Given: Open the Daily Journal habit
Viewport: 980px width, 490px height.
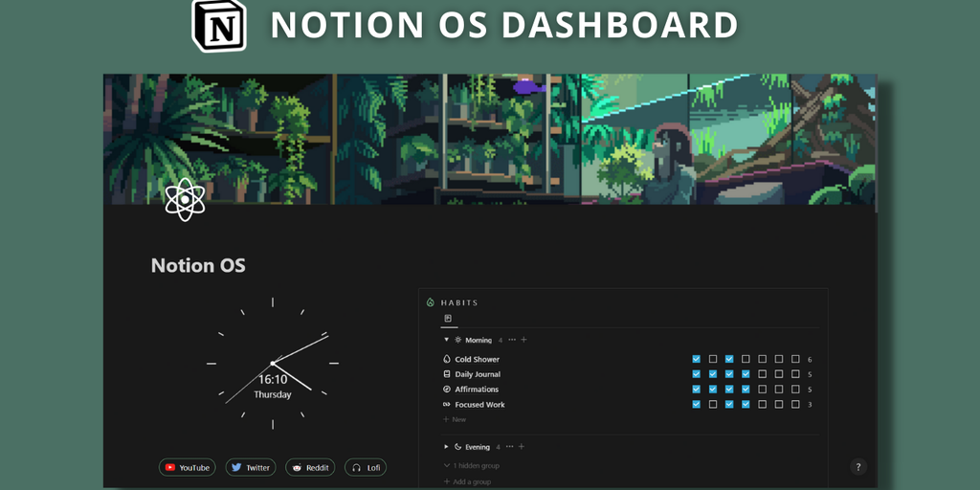Looking at the screenshot, I should tap(478, 374).
